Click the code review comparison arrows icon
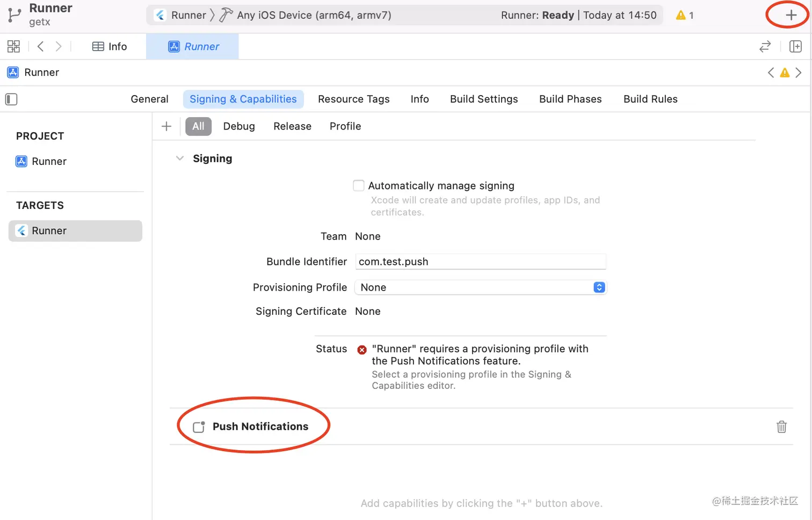Image resolution: width=812 pixels, height=520 pixels. click(x=765, y=47)
